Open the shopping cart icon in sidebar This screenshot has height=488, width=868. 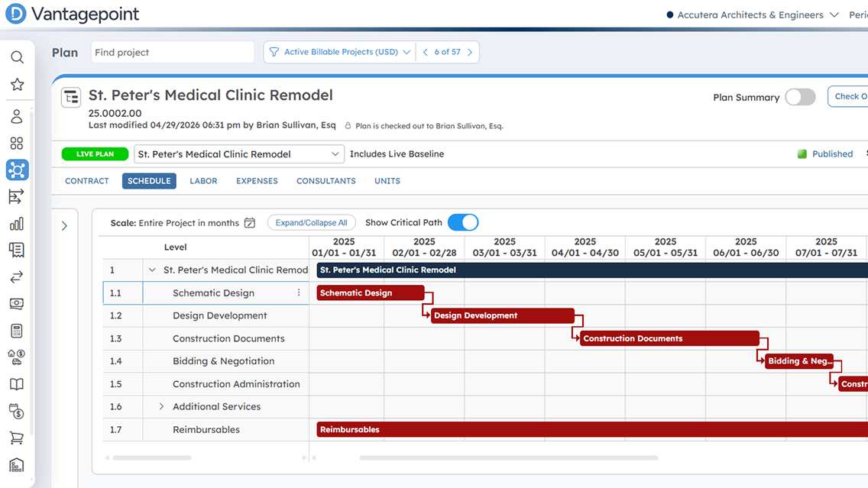(x=17, y=438)
